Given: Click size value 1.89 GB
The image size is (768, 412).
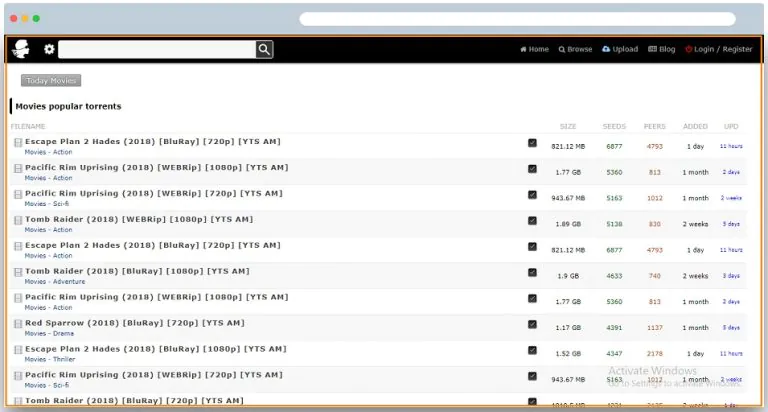Looking at the screenshot, I should pos(568,224).
